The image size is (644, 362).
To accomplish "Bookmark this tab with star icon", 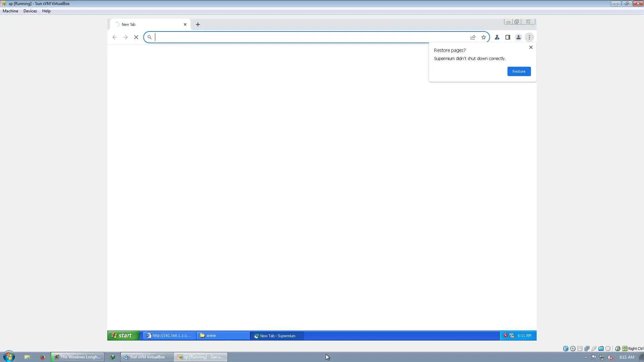I will pos(483,37).
